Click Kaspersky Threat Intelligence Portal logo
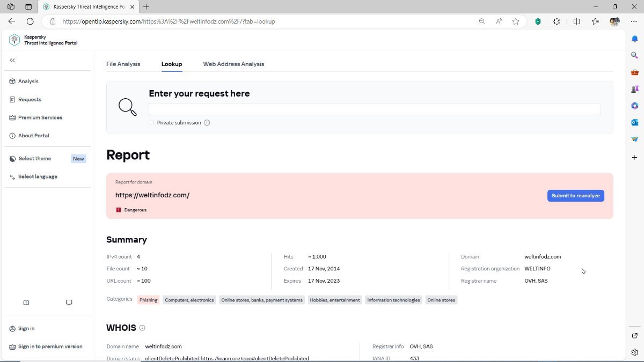Viewport: 644px width, 362px height. [x=43, y=40]
